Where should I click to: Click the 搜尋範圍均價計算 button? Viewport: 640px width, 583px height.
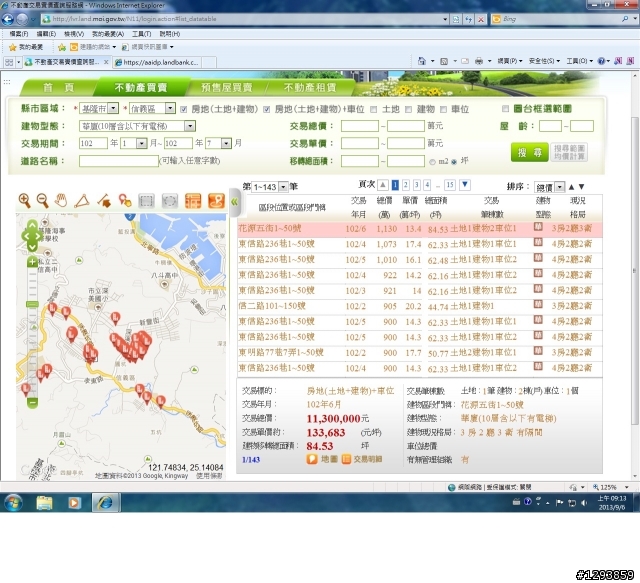[x=569, y=152]
